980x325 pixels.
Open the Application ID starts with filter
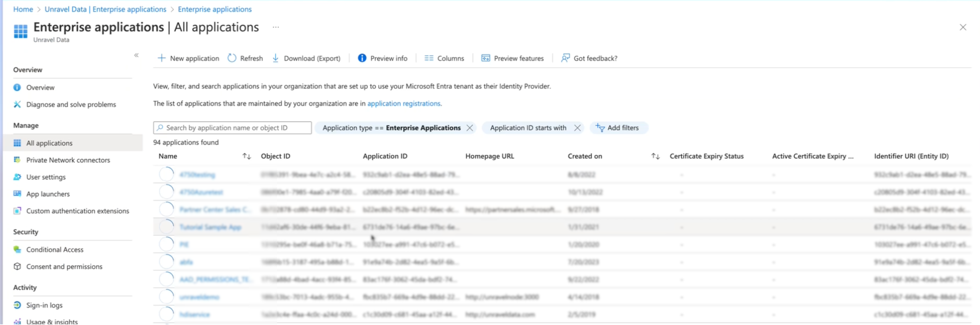pos(528,128)
